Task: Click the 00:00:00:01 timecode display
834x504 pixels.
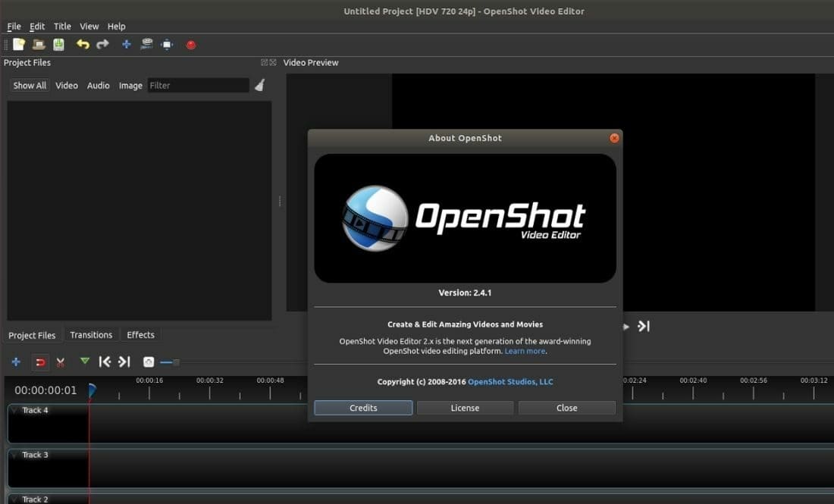Action: 45,390
